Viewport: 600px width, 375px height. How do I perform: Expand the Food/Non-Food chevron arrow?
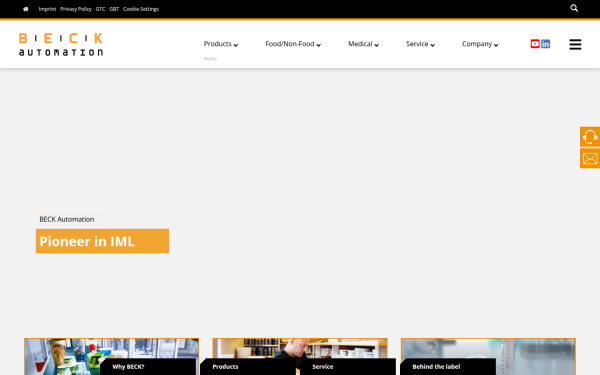point(318,45)
